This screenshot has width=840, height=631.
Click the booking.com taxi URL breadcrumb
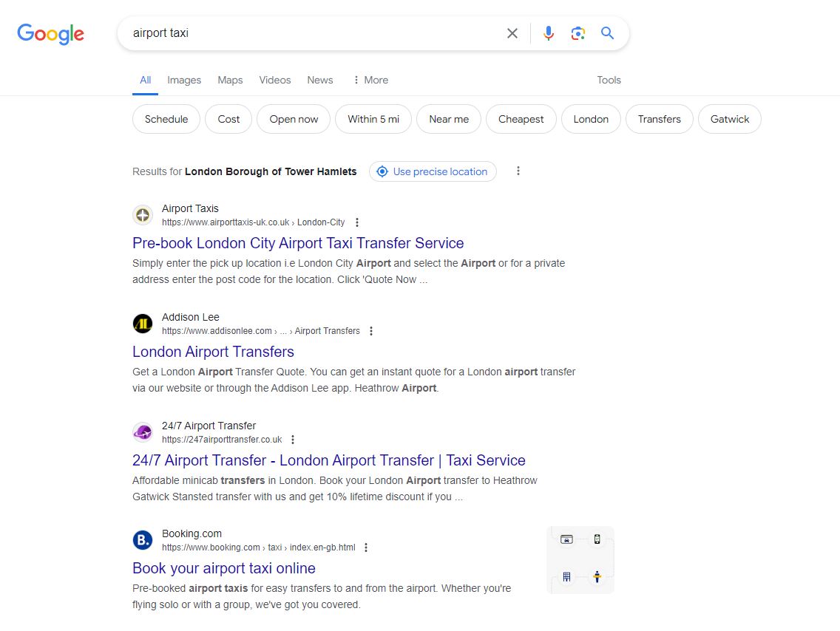pyautogui.click(x=259, y=548)
